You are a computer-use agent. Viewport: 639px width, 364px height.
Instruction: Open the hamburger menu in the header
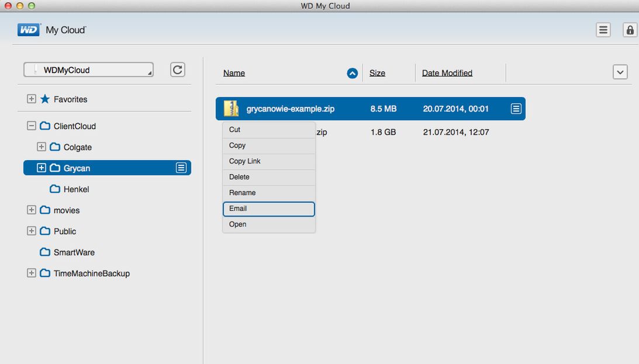click(x=603, y=30)
